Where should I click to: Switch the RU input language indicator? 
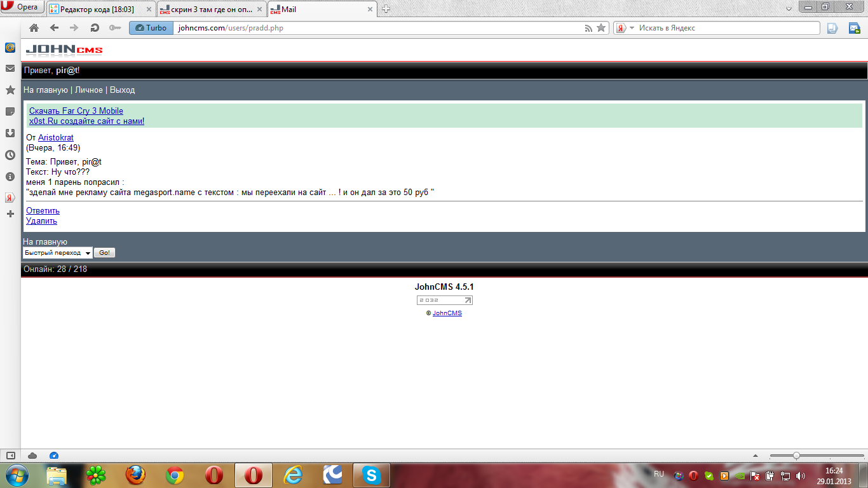pyautogui.click(x=659, y=474)
